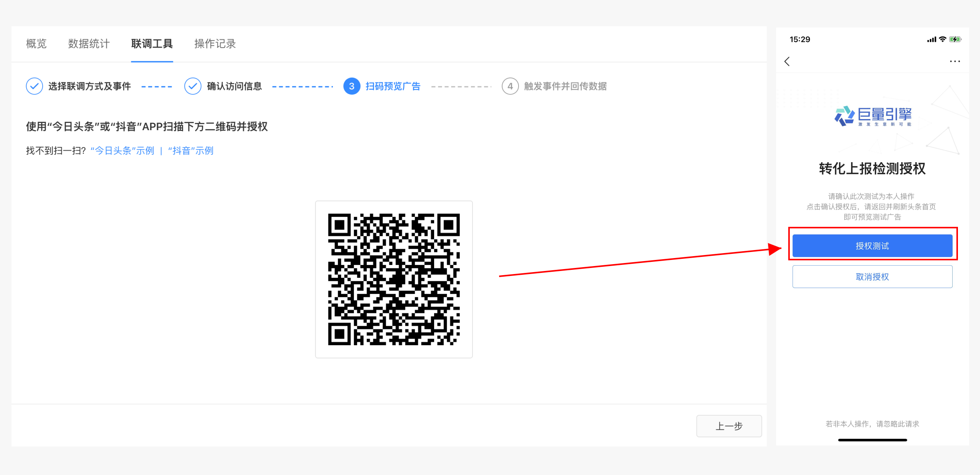Click the cellular signal bars icon

tap(931, 40)
